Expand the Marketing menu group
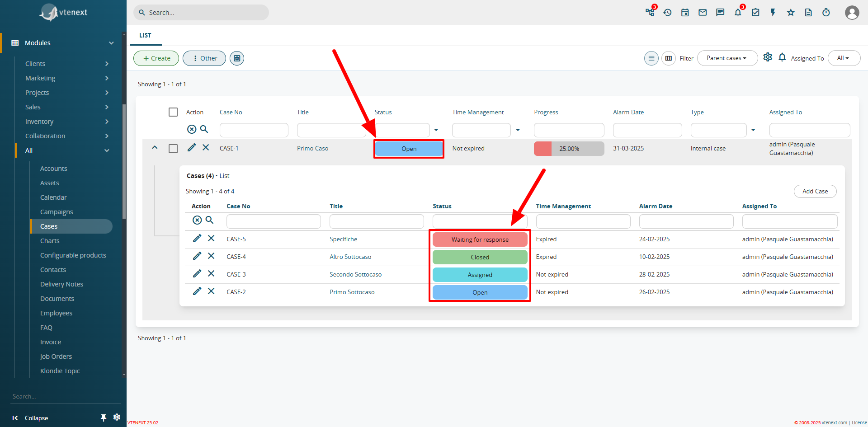Screen dimensions: 868x427 pyautogui.click(x=107, y=78)
